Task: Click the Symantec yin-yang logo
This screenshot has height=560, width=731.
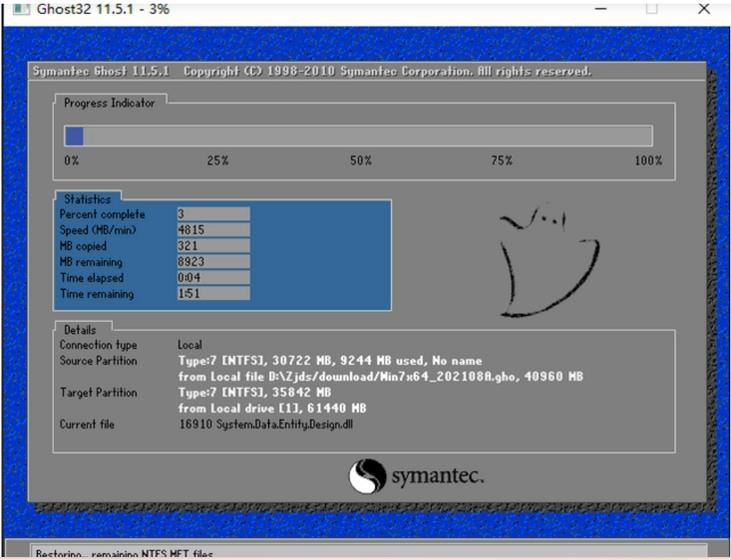Action: (x=367, y=476)
